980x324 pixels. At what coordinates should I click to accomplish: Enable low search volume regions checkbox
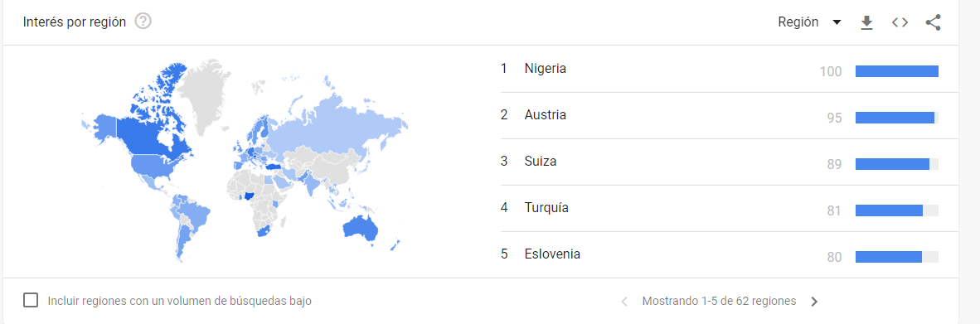31,300
